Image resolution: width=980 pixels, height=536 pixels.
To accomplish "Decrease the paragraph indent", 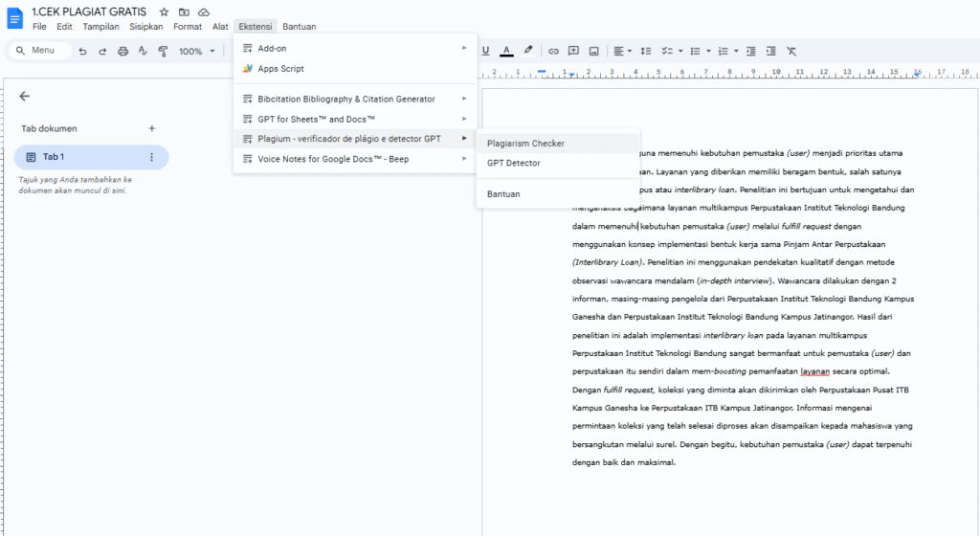I will [x=751, y=52].
